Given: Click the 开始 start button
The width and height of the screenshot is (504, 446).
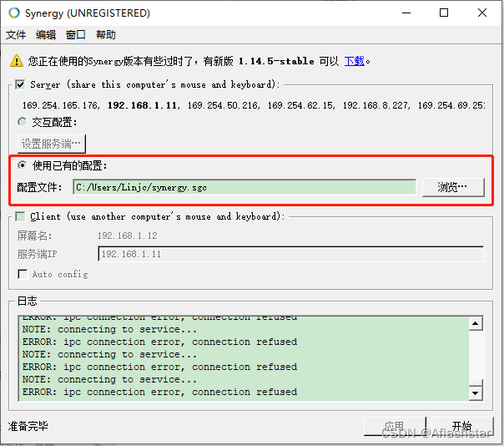Looking at the screenshot, I should [x=462, y=426].
